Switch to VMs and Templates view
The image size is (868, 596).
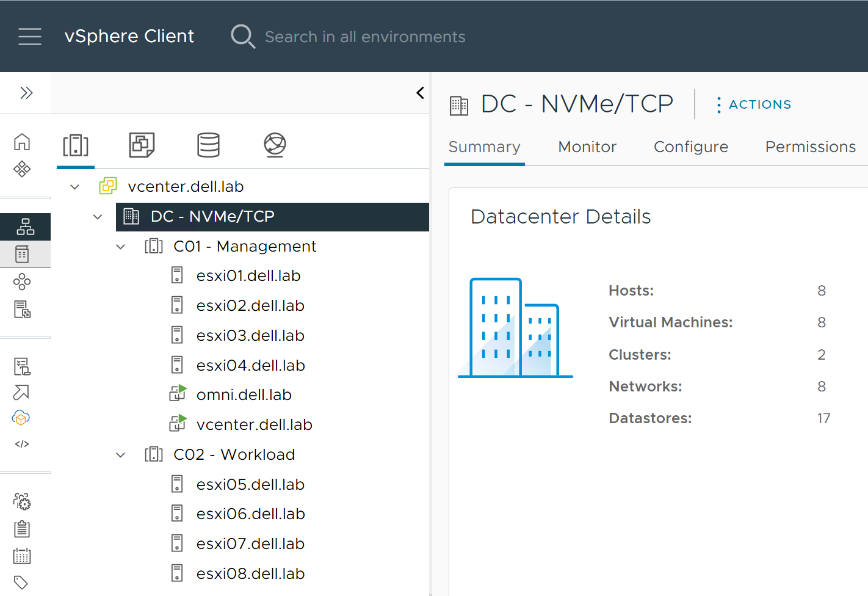coord(142,145)
